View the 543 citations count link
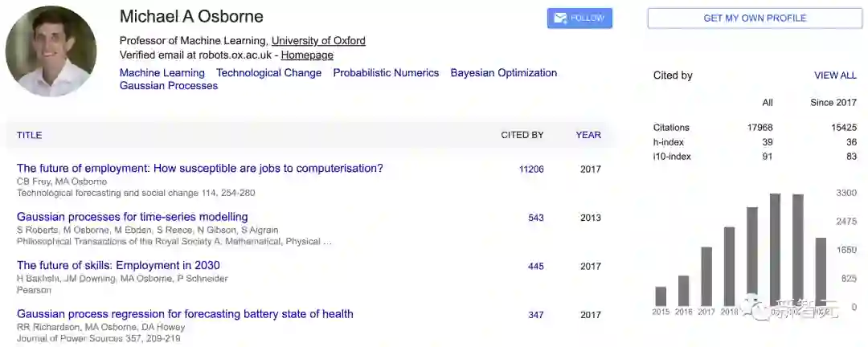The image size is (868, 347). 536,218
